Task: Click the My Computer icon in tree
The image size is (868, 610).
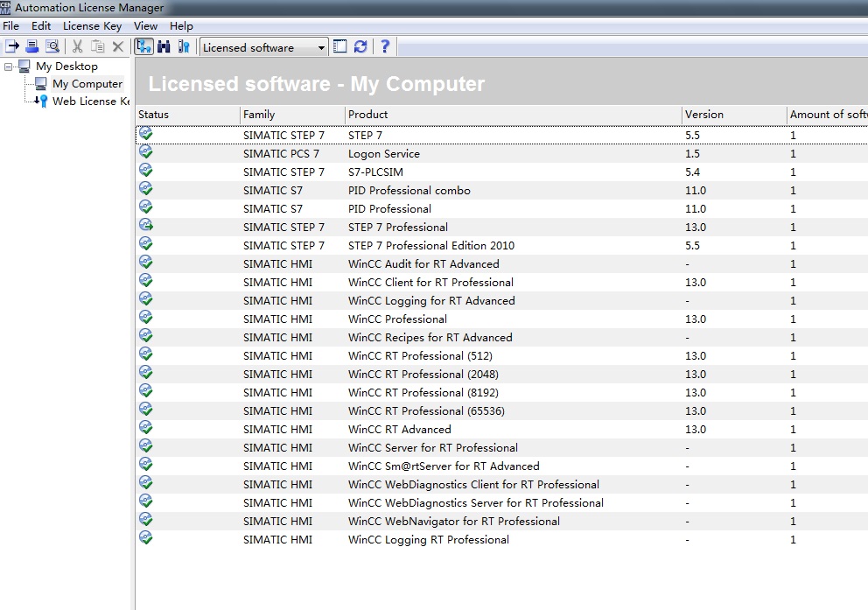Action: (40, 84)
